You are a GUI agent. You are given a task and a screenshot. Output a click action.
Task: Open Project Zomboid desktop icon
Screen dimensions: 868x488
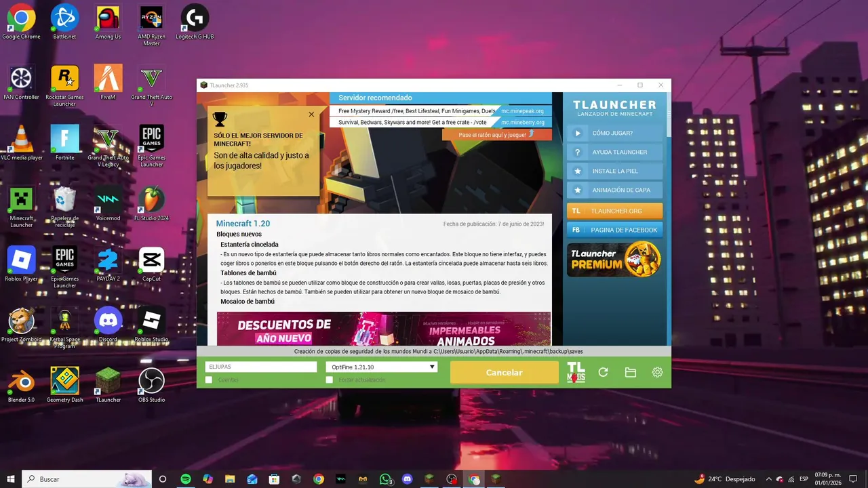pyautogui.click(x=21, y=324)
